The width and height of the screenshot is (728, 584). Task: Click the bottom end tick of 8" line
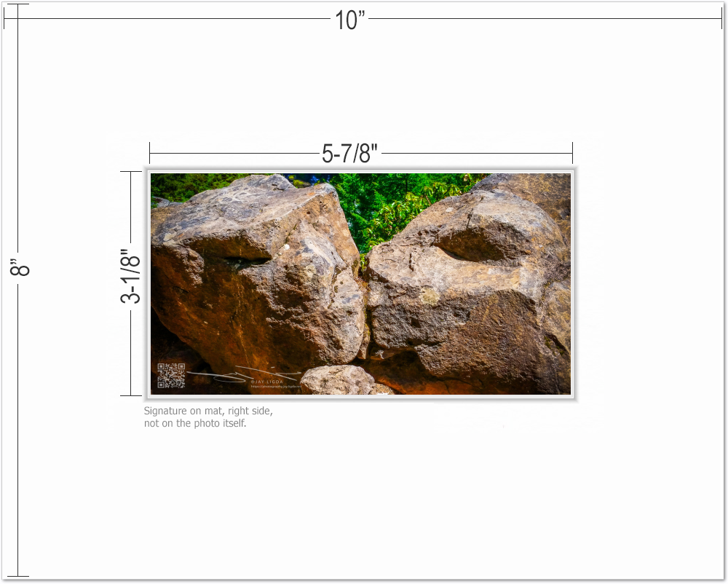pyautogui.click(x=17, y=576)
